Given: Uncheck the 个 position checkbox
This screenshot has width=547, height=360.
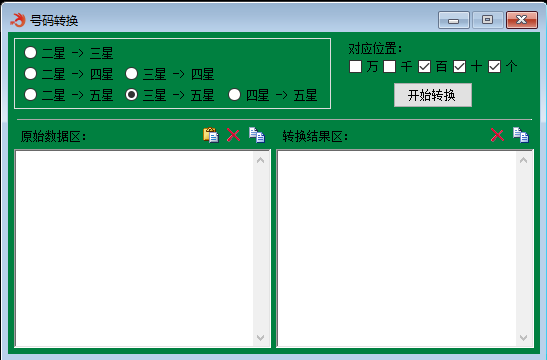Looking at the screenshot, I should coord(494,66).
